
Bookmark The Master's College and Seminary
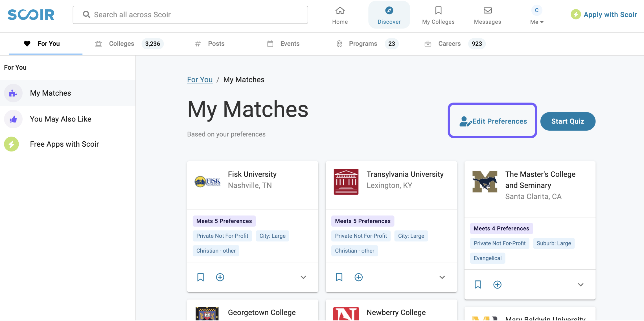tap(478, 285)
